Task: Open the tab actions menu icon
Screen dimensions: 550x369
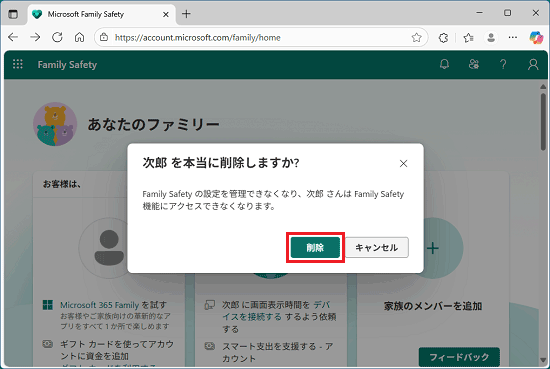Action: [x=13, y=14]
